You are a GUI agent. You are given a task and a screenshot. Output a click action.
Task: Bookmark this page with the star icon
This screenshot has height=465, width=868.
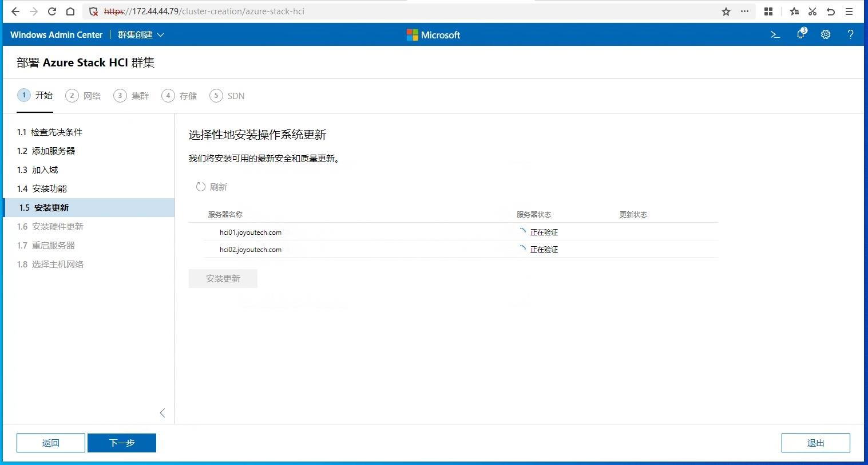[x=726, y=11]
